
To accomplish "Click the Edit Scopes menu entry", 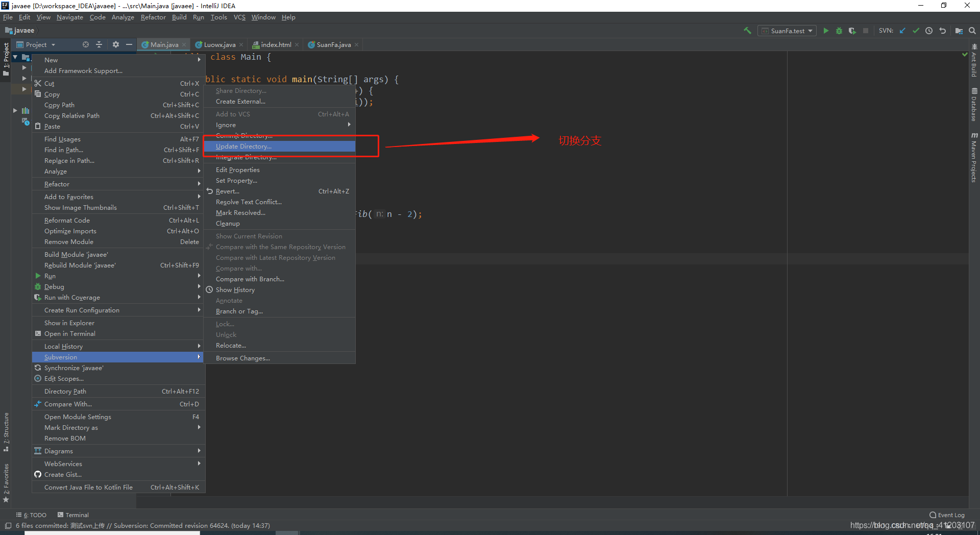I will click(118, 378).
